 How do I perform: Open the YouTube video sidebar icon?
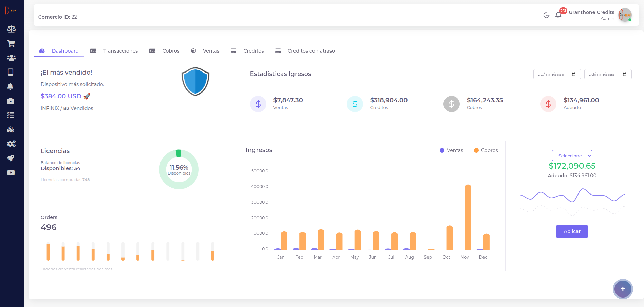tap(11, 173)
